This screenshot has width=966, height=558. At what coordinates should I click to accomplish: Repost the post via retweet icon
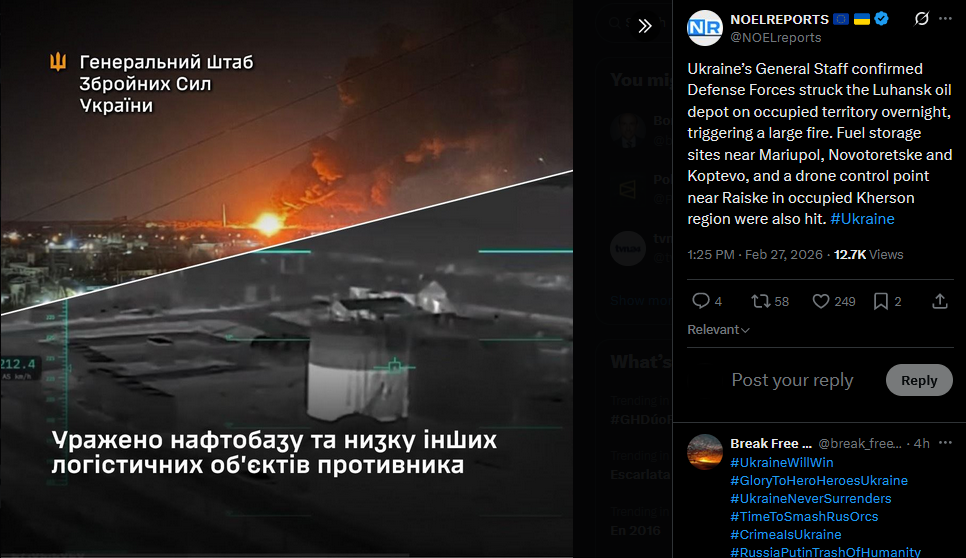(760, 301)
